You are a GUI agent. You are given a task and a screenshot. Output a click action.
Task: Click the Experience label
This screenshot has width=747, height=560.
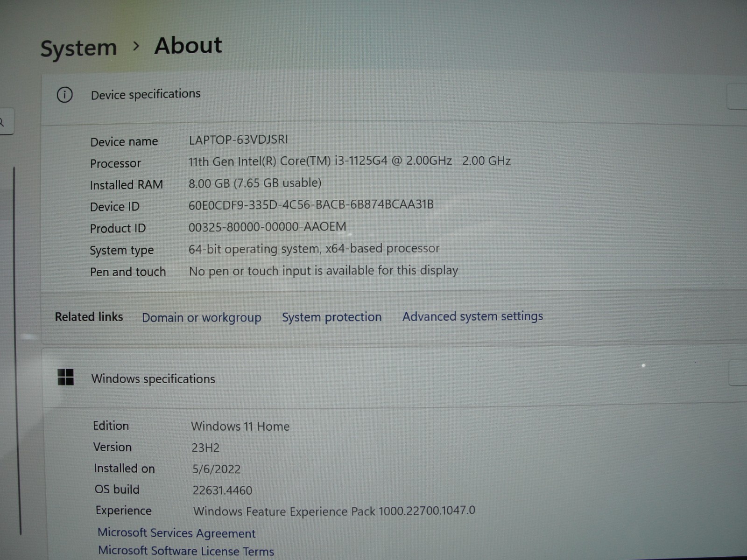coord(123,511)
